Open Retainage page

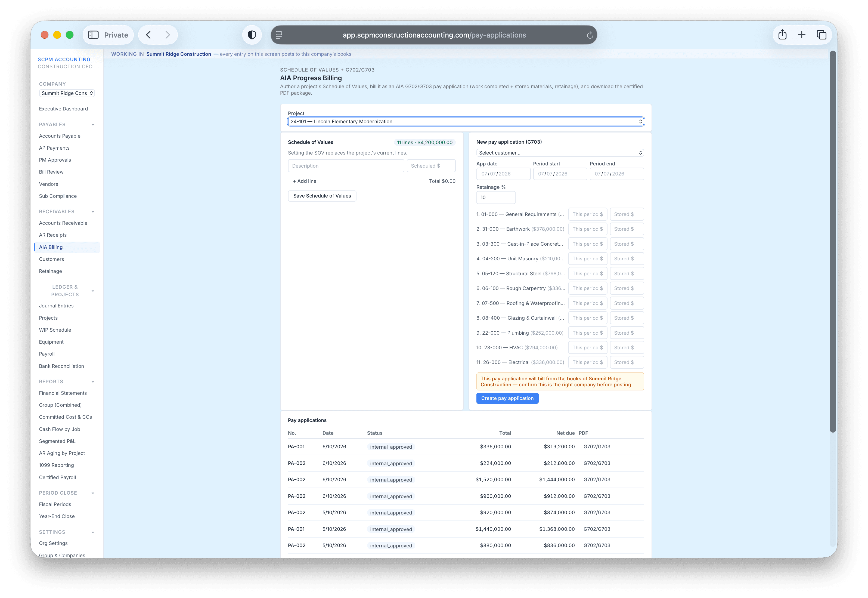[50, 271]
